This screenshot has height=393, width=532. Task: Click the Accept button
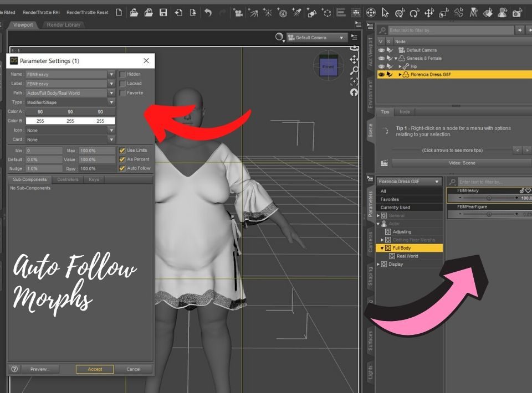(x=94, y=369)
